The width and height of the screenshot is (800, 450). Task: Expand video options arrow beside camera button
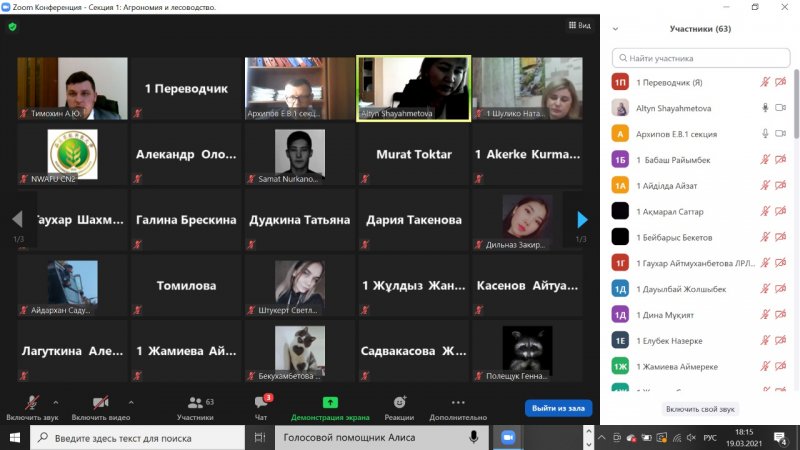[131, 401]
